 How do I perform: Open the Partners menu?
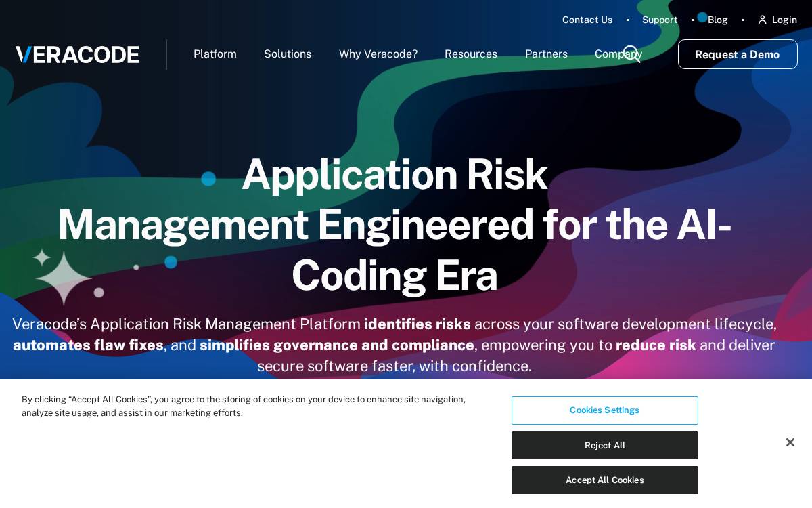pyautogui.click(x=546, y=54)
